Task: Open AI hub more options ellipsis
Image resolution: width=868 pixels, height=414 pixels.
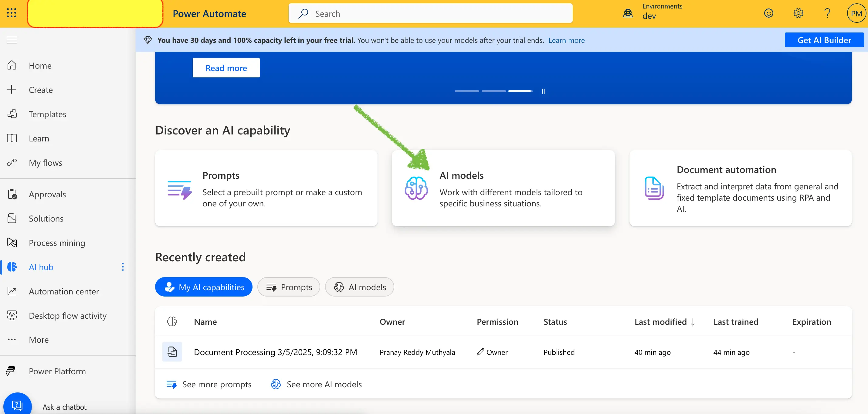Action: click(x=123, y=267)
